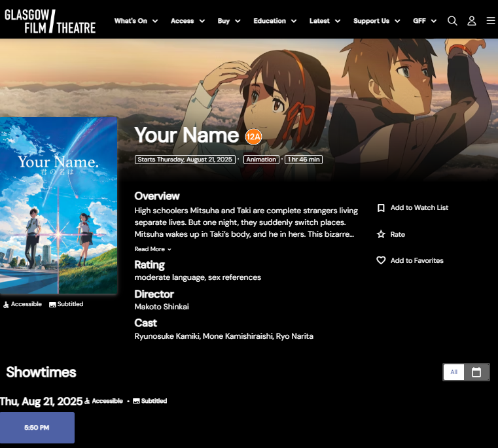Click the Showtimes heading
The height and width of the screenshot is (448, 498).
41,372
